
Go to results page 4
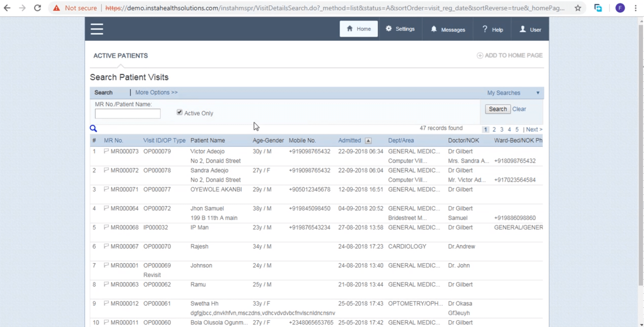tap(509, 130)
